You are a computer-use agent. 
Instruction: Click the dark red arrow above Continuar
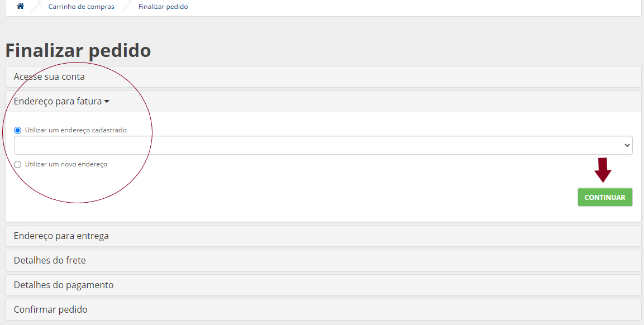tap(603, 170)
